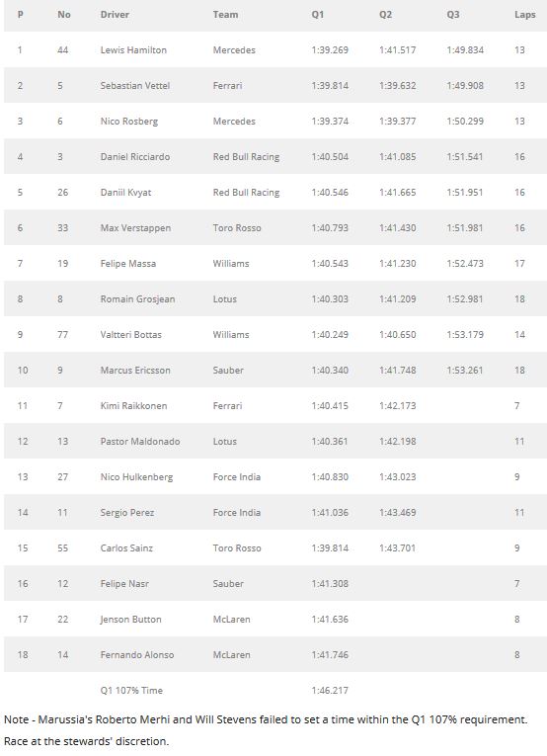This screenshot has height=756, width=547.
Task: Select Lewis Hamilton driver name
Action: [133, 50]
